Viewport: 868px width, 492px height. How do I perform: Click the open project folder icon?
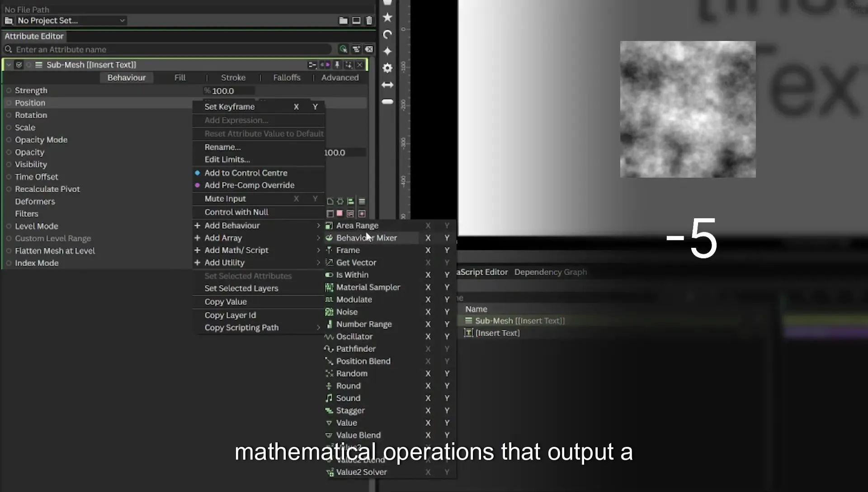coord(343,20)
